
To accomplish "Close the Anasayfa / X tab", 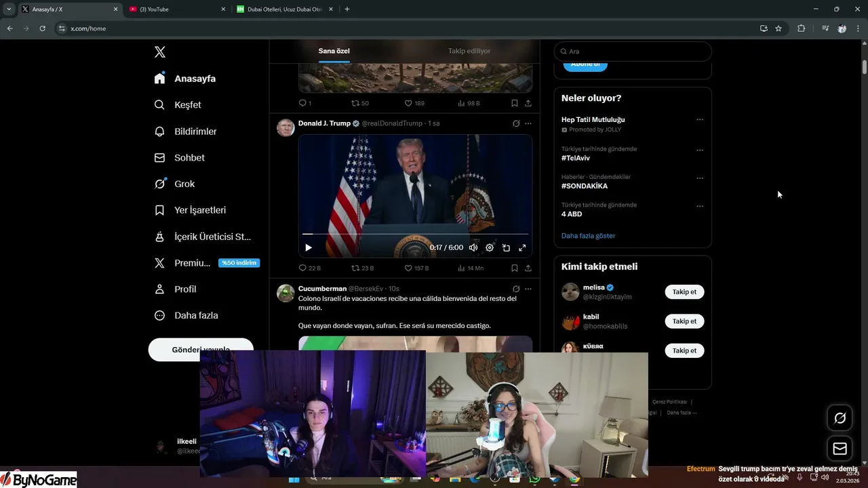I will click(x=115, y=9).
